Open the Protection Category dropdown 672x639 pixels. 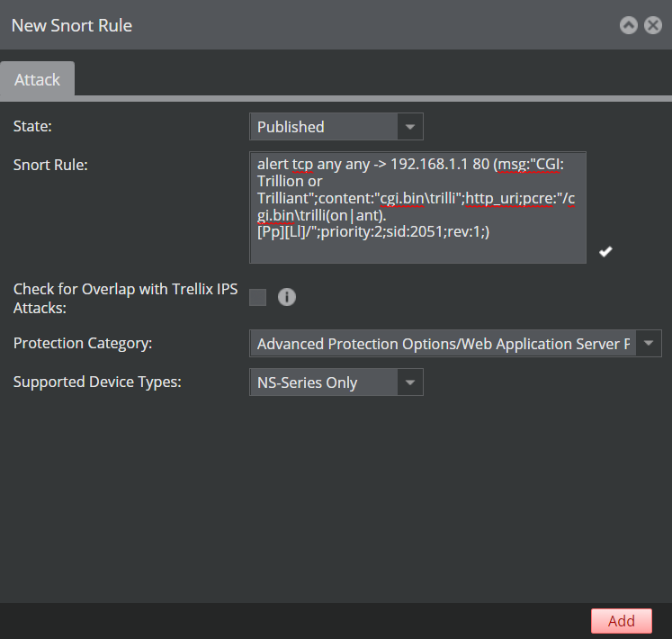pyautogui.click(x=455, y=343)
